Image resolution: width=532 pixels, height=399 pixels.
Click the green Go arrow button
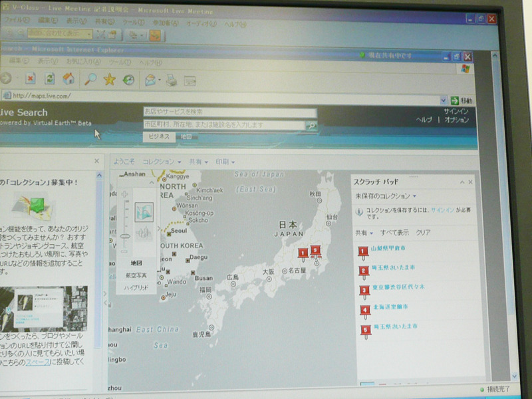[x=454, y=100]
